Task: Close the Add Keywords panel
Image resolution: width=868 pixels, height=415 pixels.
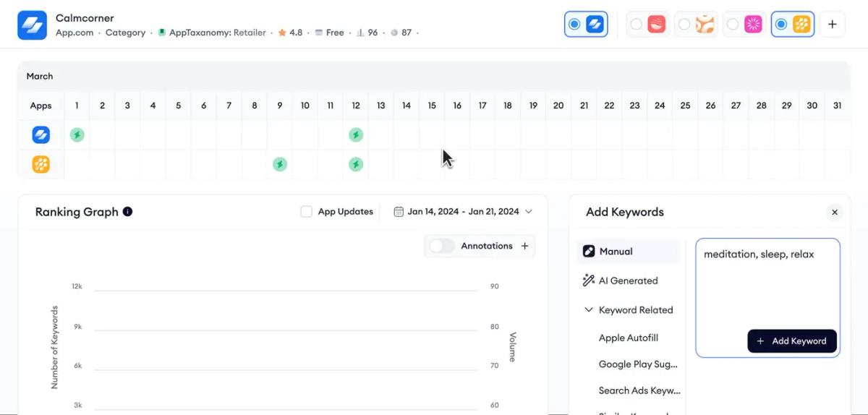Action: click(x=835, y=213)
